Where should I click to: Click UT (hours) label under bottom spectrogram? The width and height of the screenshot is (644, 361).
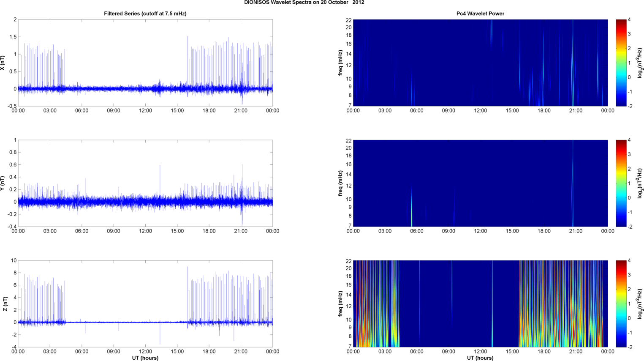pos(480,358)
